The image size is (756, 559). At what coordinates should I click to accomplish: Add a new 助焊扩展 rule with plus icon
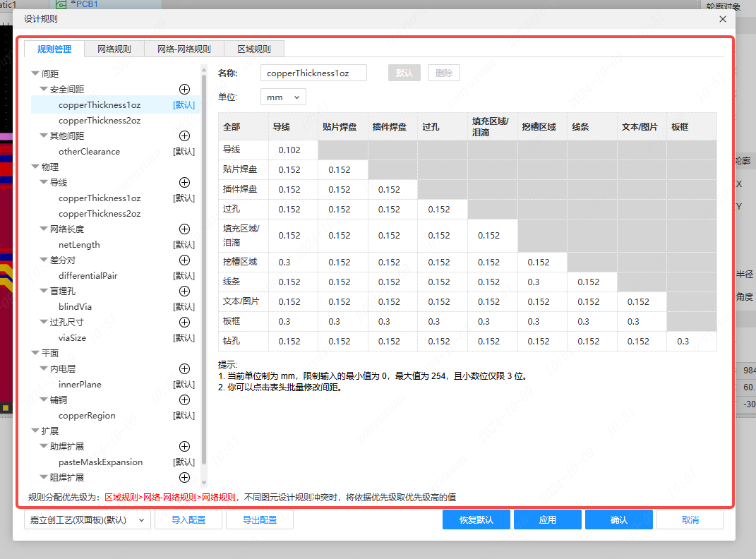coord(184,446)
